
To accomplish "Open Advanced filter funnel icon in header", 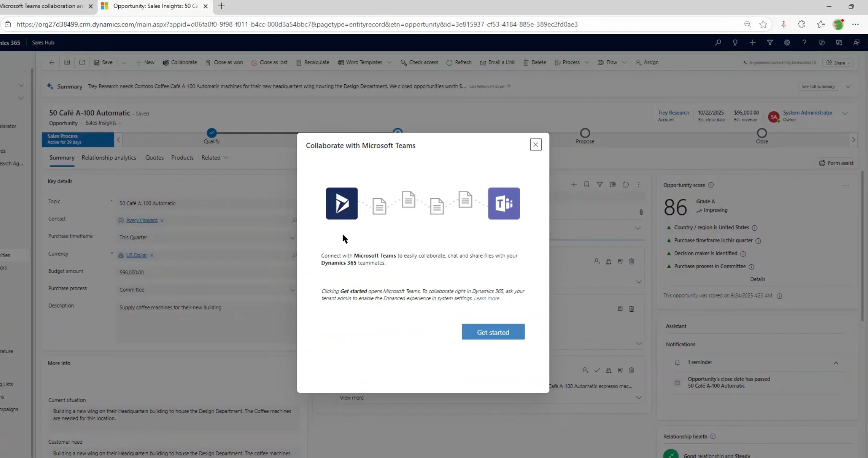I will [x=770, y=42].
